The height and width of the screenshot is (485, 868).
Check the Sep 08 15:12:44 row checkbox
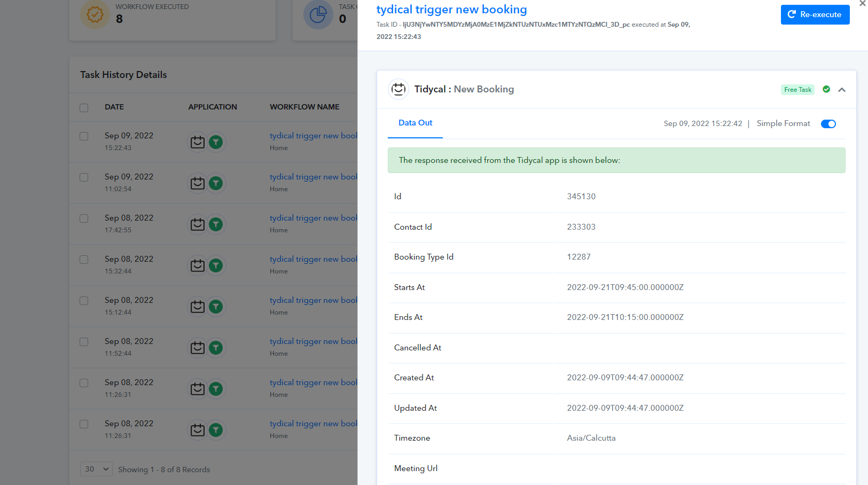84,301
